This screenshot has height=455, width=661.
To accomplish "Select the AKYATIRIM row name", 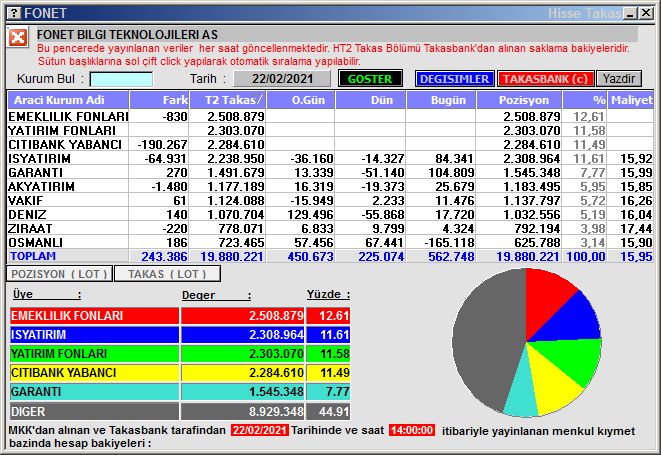I will click(41, 186).
